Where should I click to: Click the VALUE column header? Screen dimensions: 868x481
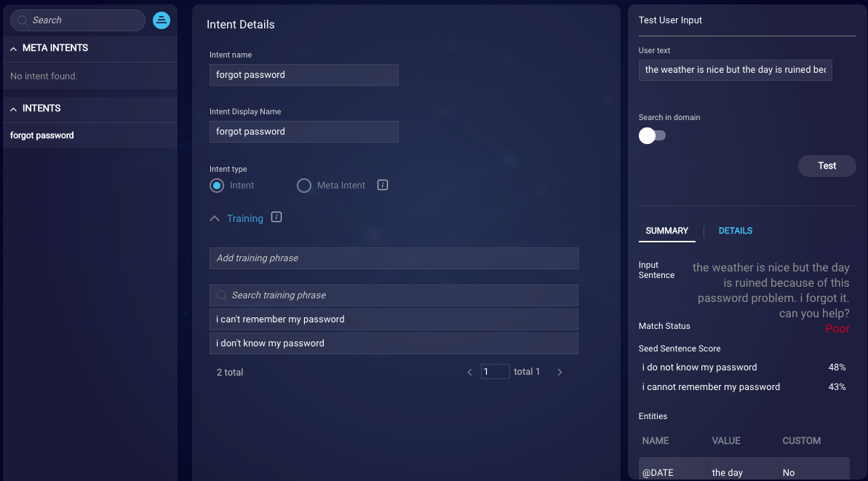[x=725, y=440]
